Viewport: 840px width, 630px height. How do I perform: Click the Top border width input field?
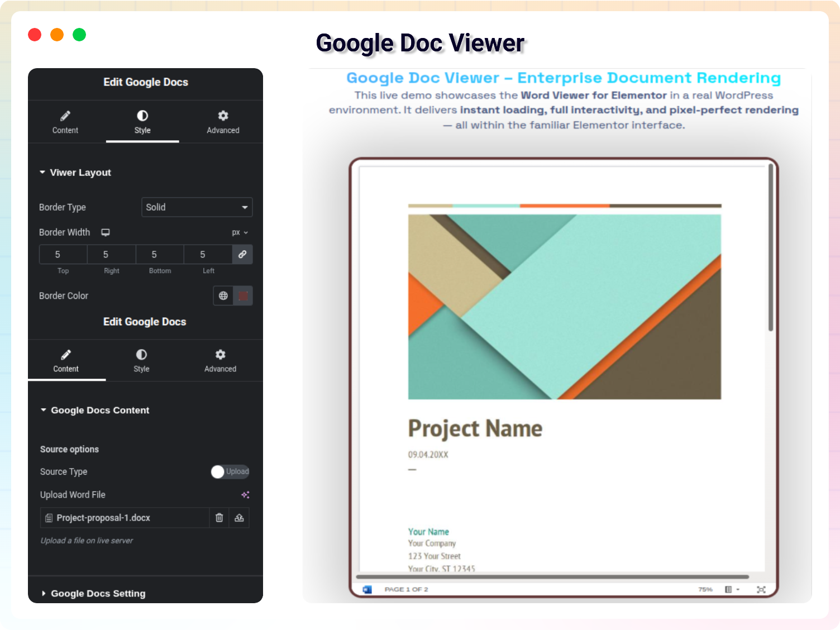[x=63, y=255]
